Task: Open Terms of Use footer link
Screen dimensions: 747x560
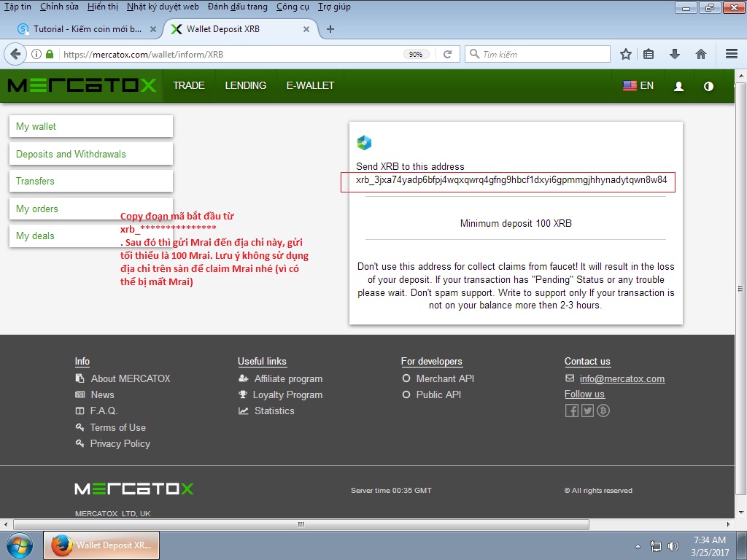Action: 117,427
